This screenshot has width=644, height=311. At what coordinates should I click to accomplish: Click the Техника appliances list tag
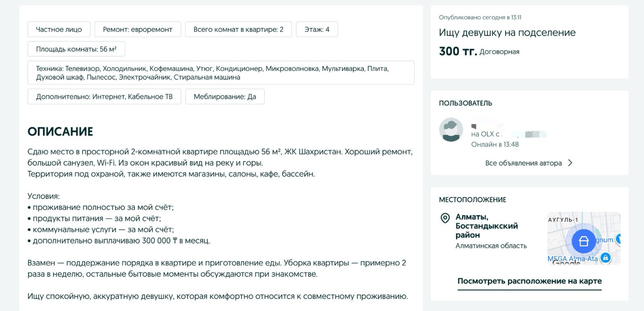(x=221, y=73)
